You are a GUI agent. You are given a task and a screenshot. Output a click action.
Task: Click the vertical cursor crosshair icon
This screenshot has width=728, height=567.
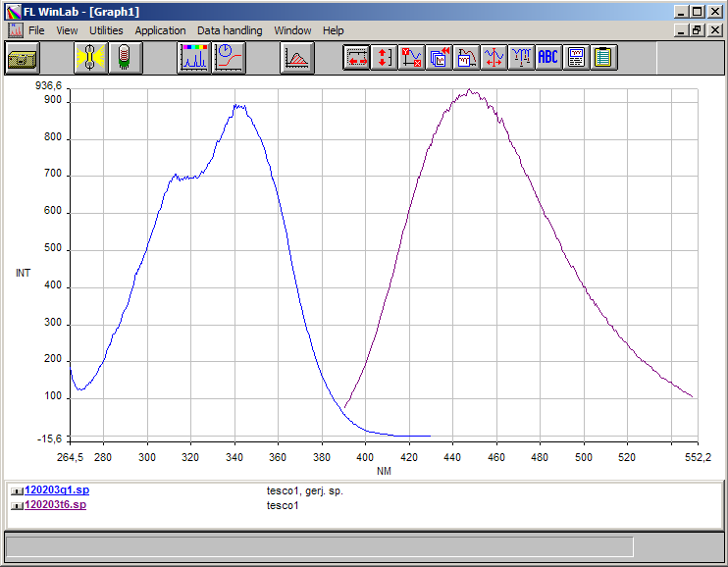(x=494, y=58)
